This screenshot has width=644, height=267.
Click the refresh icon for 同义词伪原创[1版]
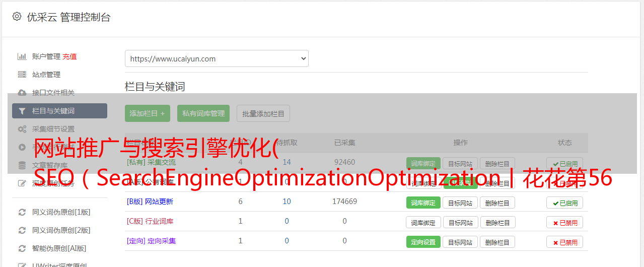[x=22, y=212]
